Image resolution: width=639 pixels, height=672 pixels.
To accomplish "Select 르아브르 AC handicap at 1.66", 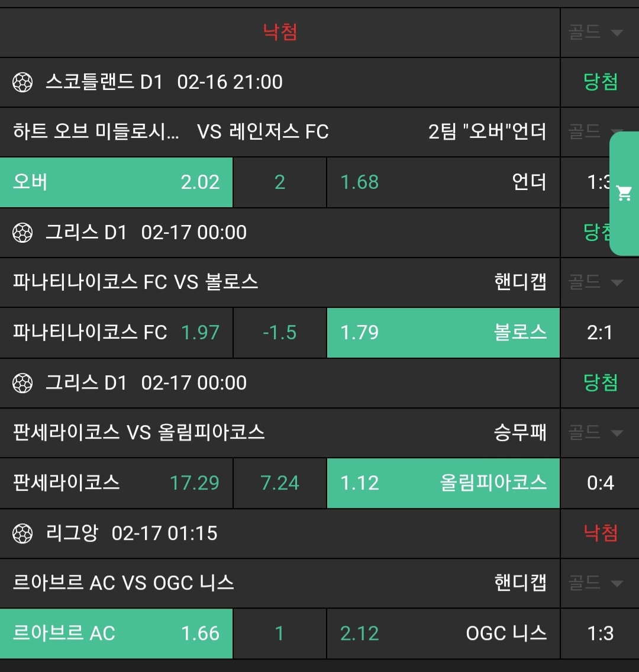I will coord(117,634).
